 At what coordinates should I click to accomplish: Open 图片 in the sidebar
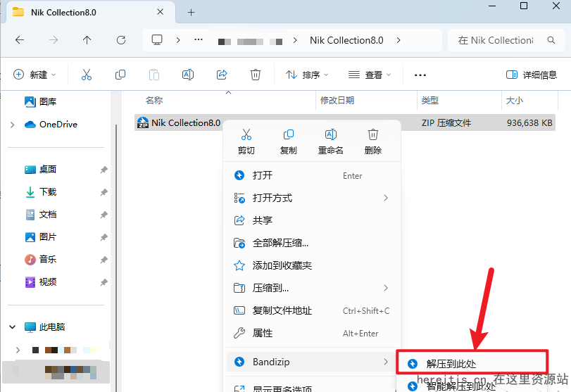point(40,237)
